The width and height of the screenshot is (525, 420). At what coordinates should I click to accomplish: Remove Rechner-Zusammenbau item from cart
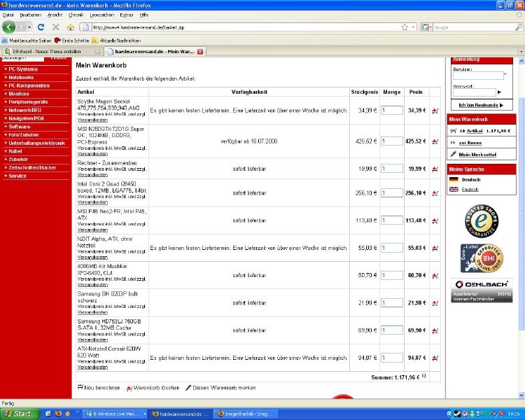435,169
